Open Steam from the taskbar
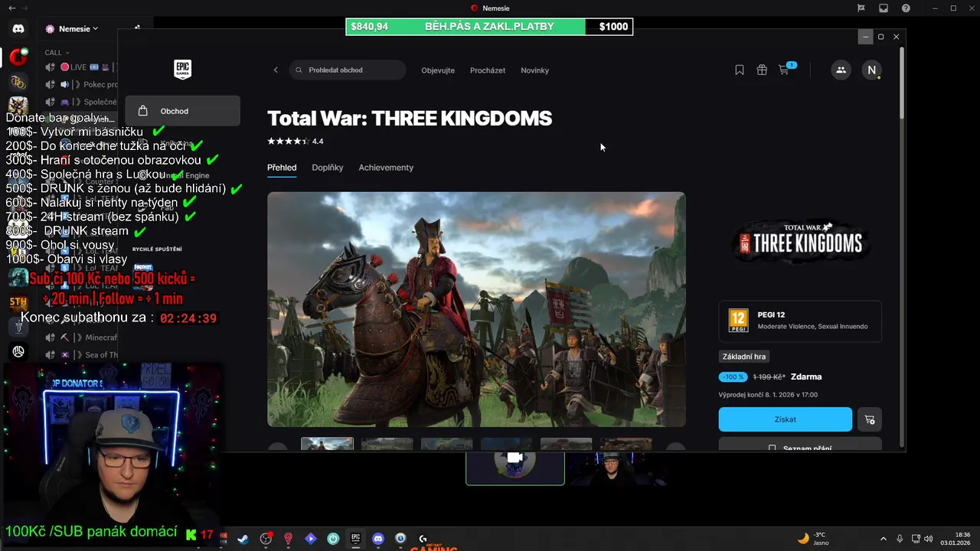 point(243,539)
